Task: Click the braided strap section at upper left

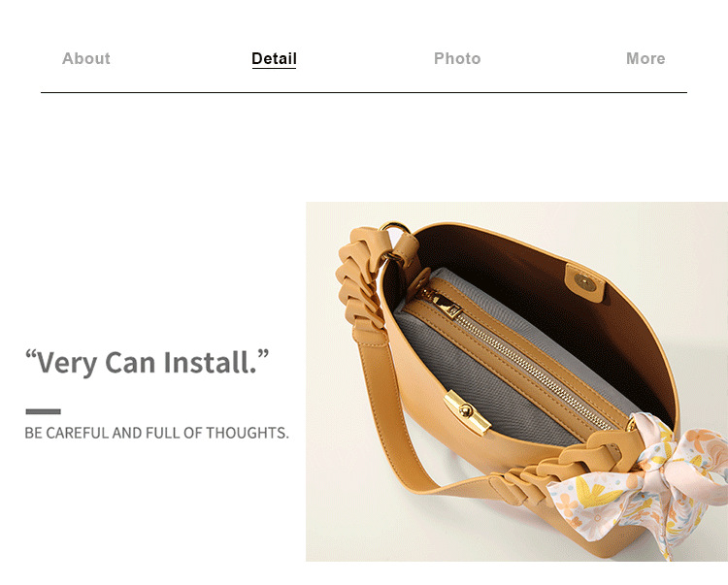Action: pos(360,283)
